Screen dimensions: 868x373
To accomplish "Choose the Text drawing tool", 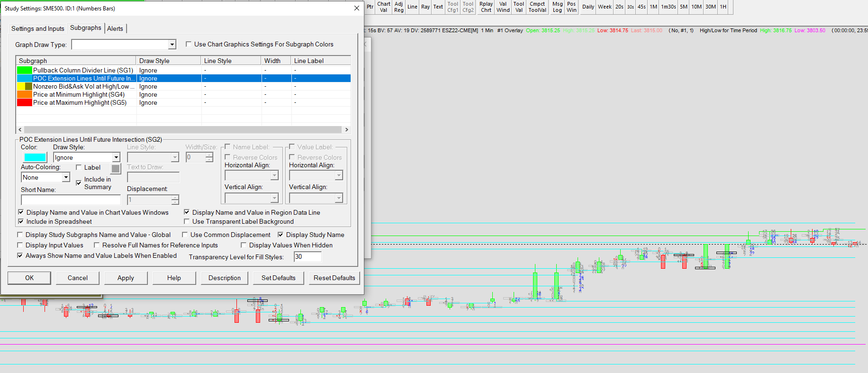I will pos(438,7).
